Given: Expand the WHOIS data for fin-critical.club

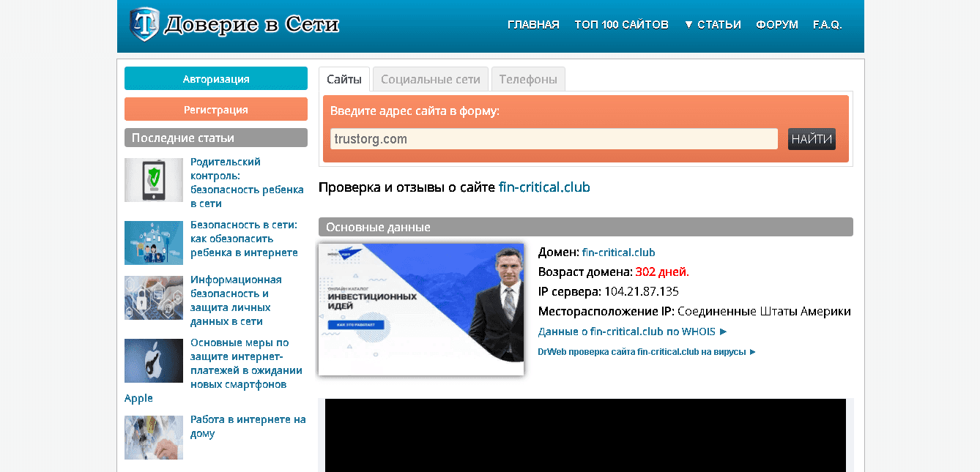Looking at the screenshot, I should pyautogui.click(x=630, y=331).
